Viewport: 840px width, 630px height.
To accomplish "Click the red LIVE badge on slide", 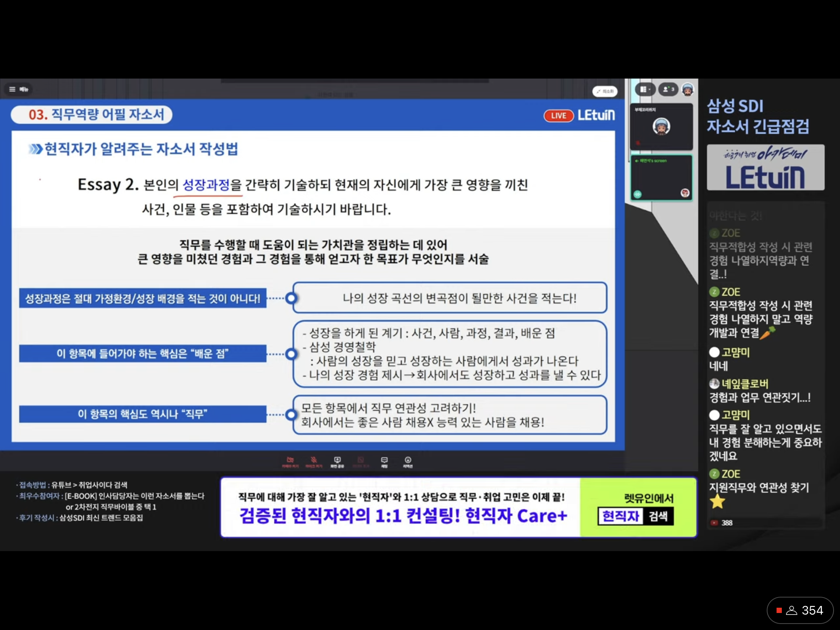I will tap(558, 116).
